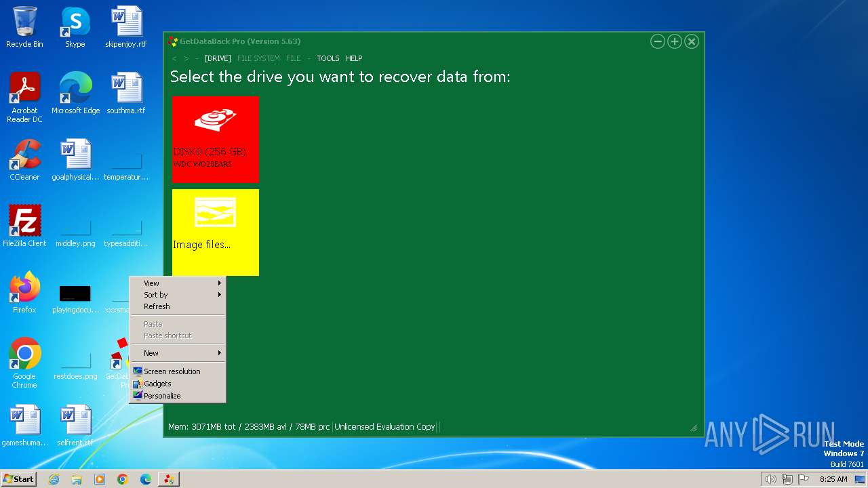Go forward with the right arrow navigation

[186, 58]
